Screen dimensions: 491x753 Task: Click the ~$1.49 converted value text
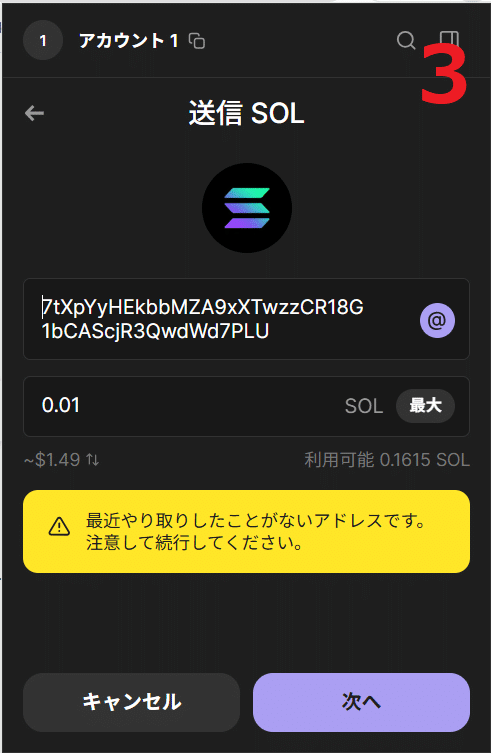click(x=52, y=460)
